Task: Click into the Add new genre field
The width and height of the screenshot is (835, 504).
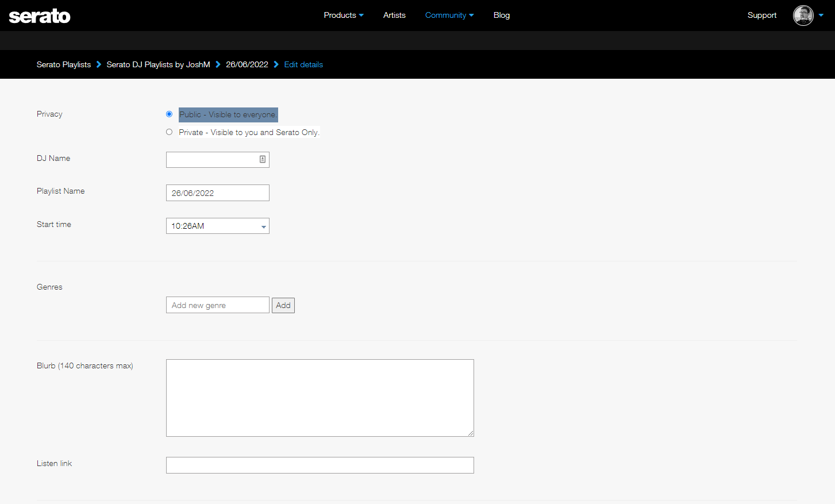Action: pos(217,305)
